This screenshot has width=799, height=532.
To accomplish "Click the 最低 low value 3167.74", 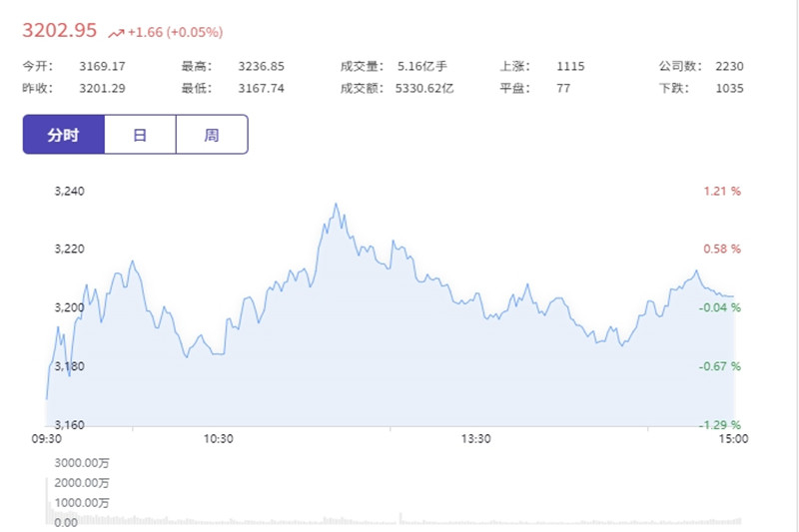I will pyautogui.click(x=261, y=88).
